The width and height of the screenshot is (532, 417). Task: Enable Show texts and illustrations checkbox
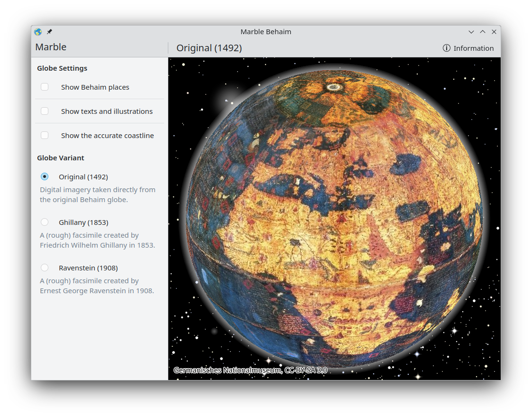tap(45, 111)
